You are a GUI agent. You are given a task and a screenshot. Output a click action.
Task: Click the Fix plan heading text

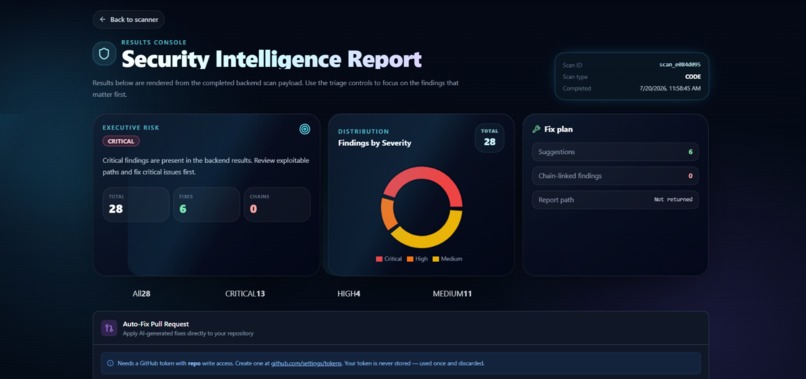(x=558, y=130)
